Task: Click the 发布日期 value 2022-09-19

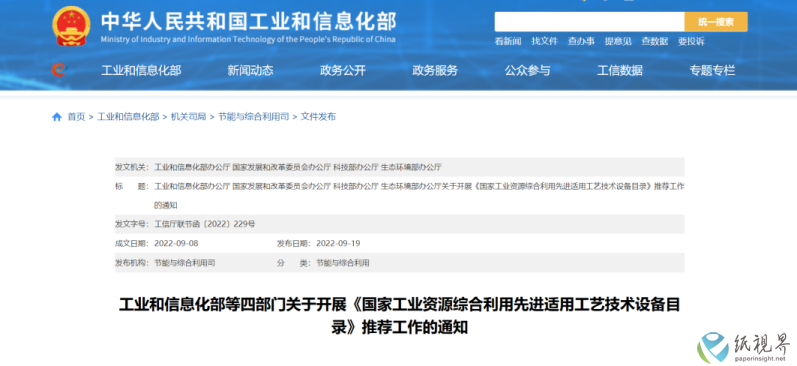Action: pyautogui.click(x=338, y=243)
